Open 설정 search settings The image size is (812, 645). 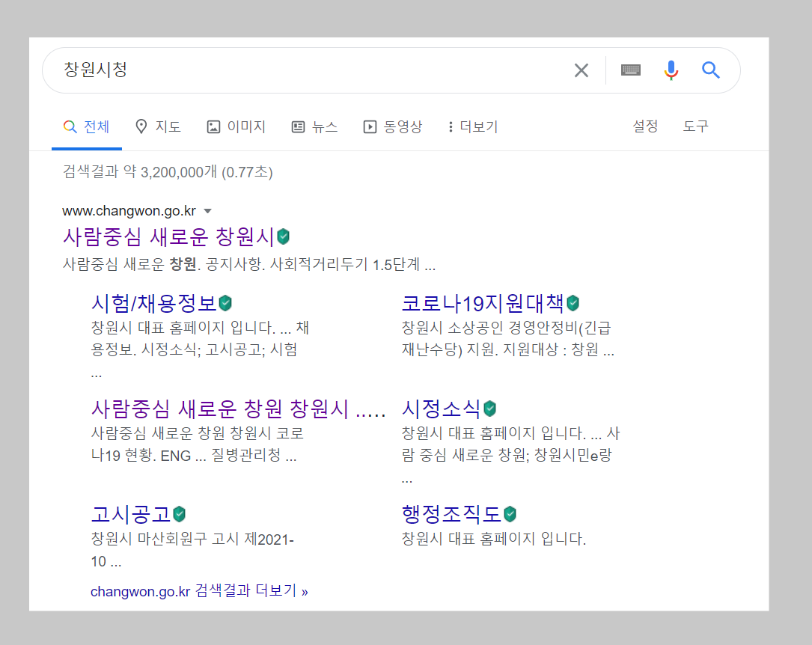coord(644,126)
